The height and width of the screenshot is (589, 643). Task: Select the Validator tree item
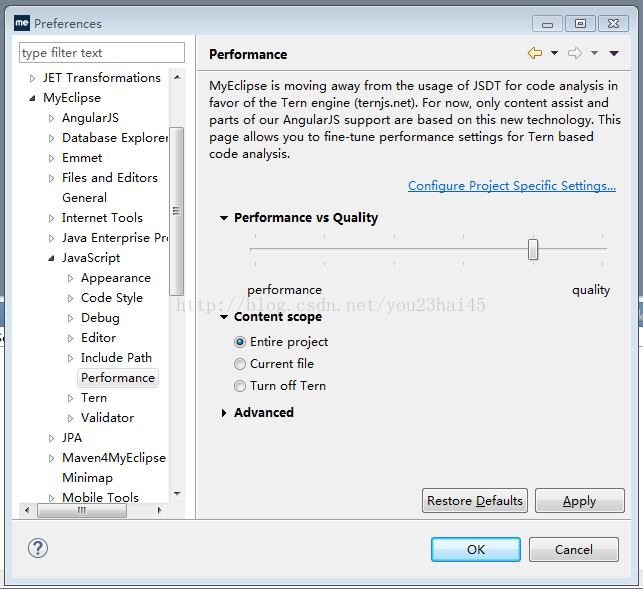pyautogui.click(x=107, y=418)
